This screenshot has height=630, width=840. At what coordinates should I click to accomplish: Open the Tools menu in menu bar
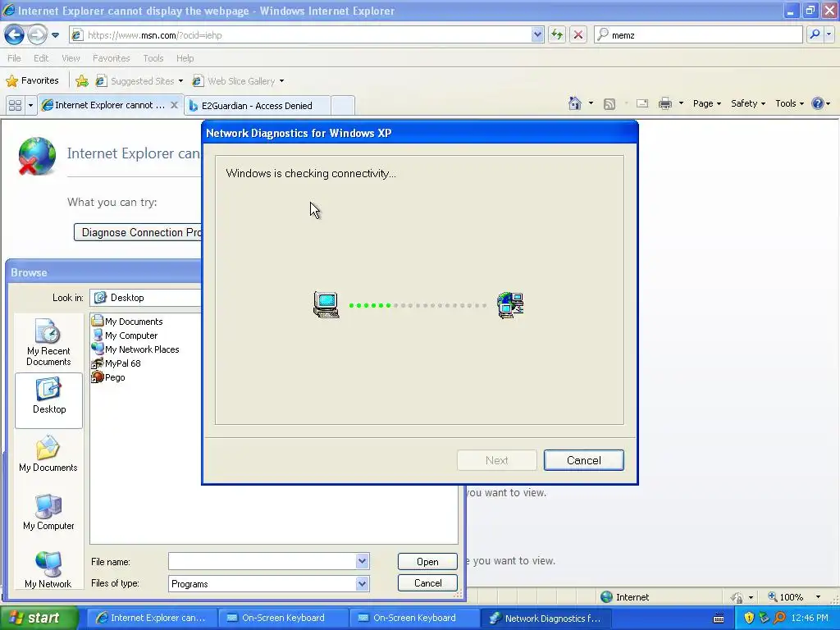(153, 58)
